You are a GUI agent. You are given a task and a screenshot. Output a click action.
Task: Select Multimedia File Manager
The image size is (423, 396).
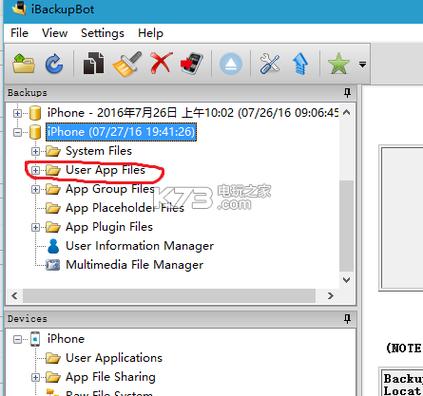point(134,265)
